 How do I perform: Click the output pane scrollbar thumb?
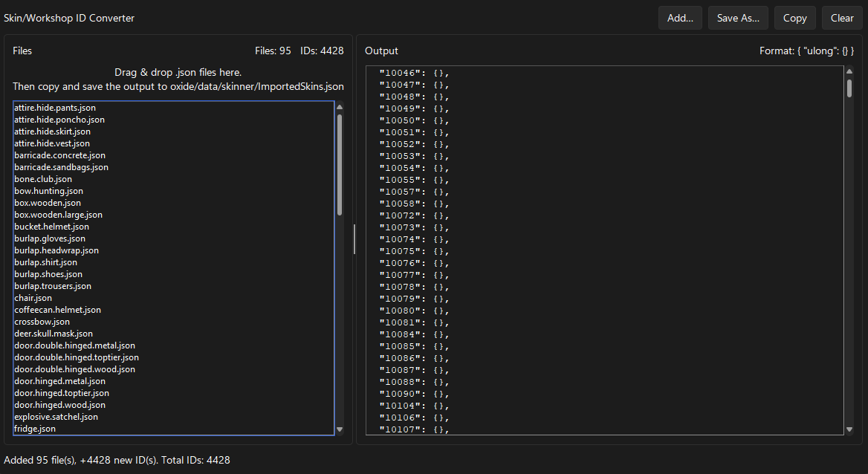coord(849,88)
